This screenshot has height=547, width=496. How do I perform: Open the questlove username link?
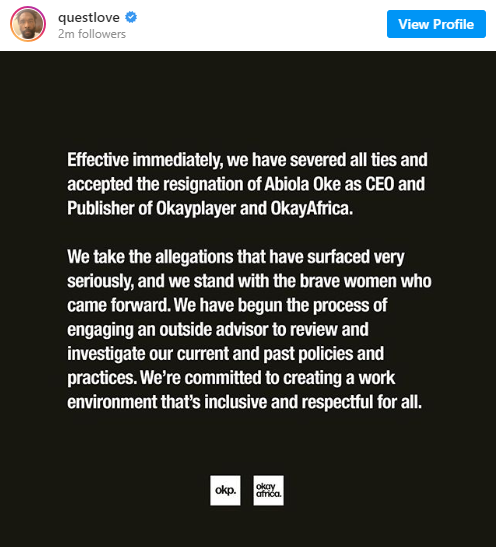click(89, 17)
